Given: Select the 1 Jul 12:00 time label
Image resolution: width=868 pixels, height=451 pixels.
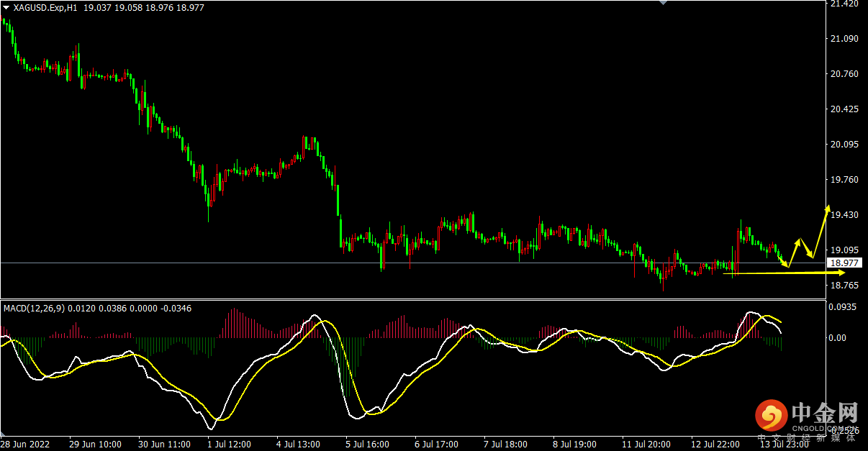Looking at the screenshot, I should click(x=230, y=444).
